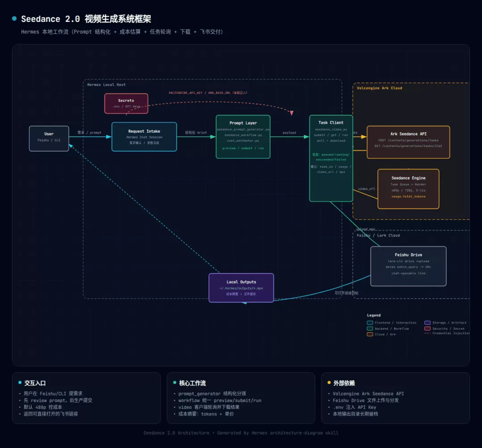Click the VOLCENGINE_API_KEY / ARK_BASE_URL label
The width and height of the screenshot is (482, 448).
[x=208, y=92]
